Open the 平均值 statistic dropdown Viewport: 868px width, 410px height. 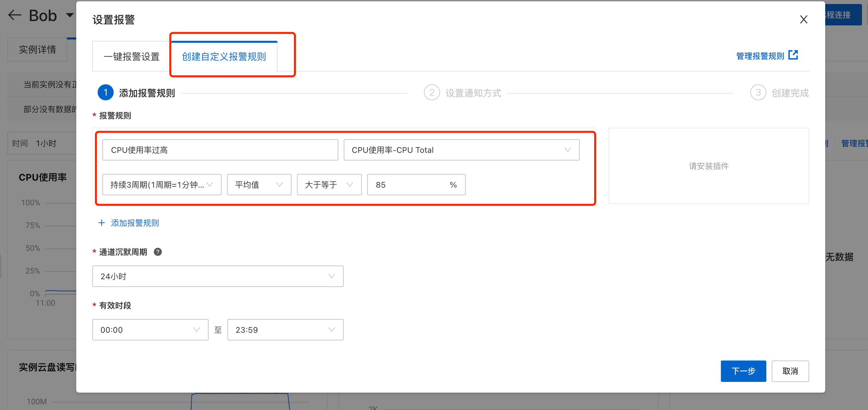259,185
